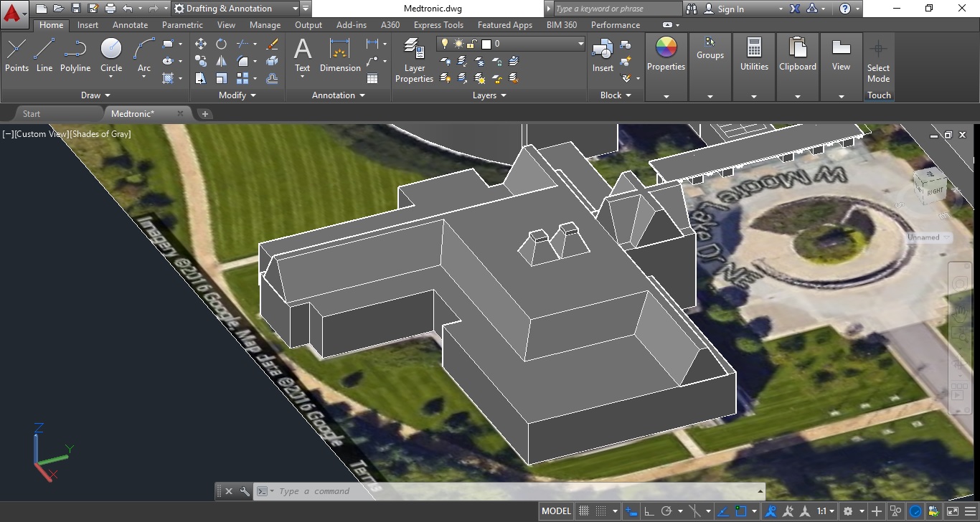
Task: Open Layer Properties manager
Action: [x=414, y=60]
